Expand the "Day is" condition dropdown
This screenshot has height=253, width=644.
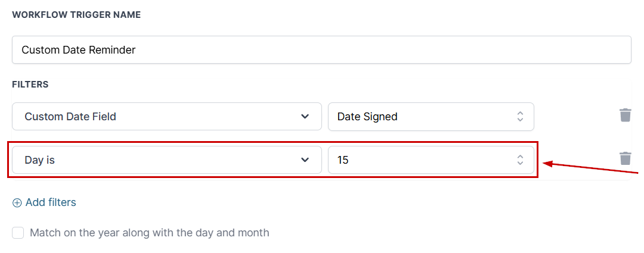(166, 160)
